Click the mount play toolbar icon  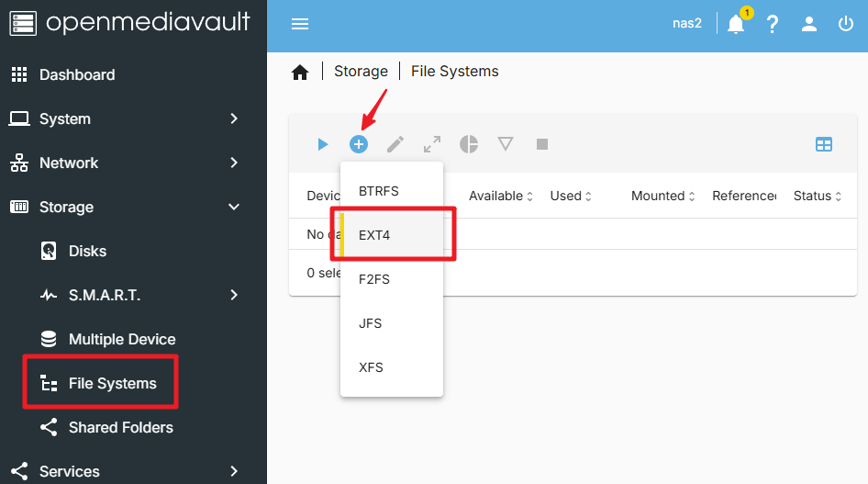pyautogui.click(x=323, y=144)
